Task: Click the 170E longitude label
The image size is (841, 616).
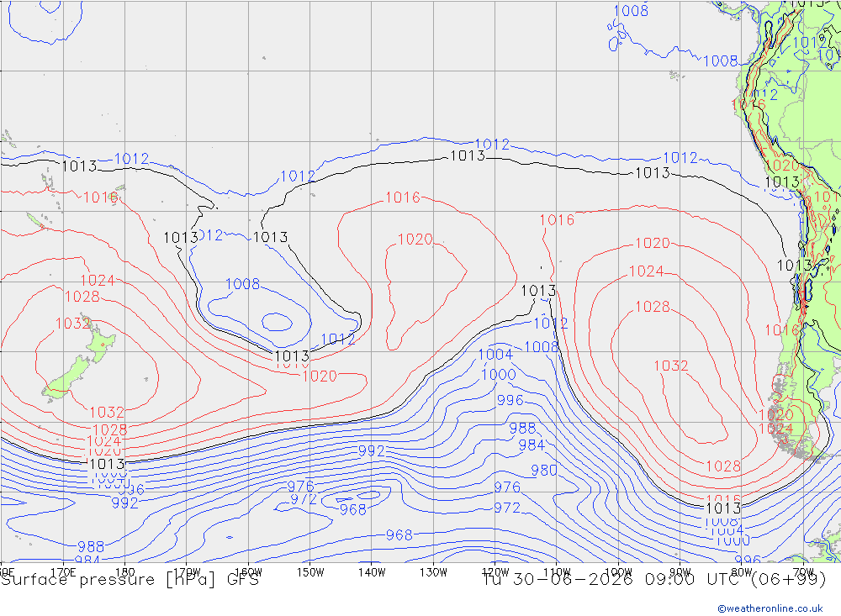Action: [x=63, y=572]
